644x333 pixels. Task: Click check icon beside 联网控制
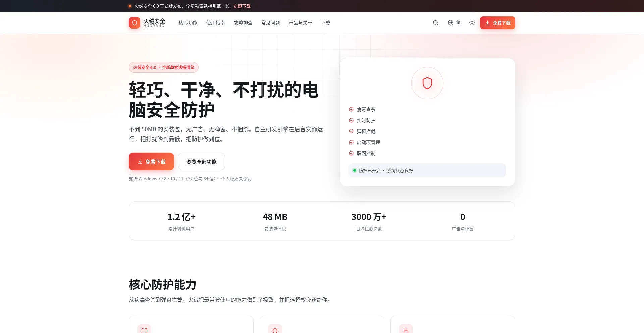tap(351, 153)
